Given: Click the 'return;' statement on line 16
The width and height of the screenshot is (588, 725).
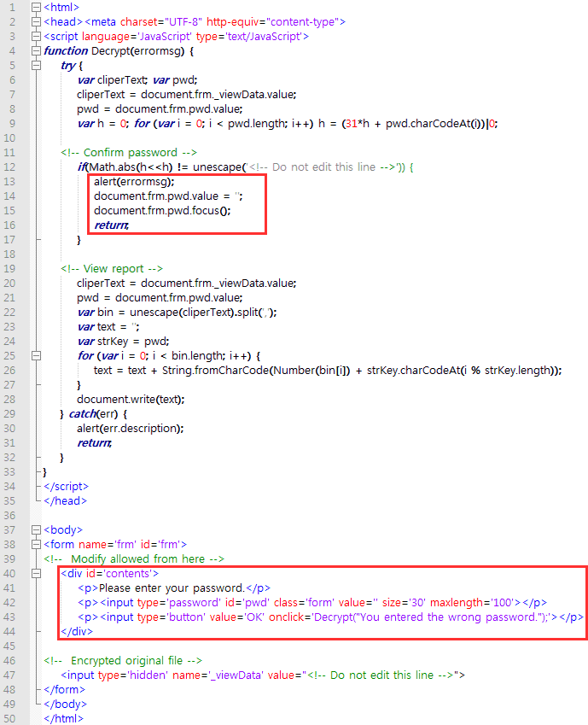Looking at the screenshot, I should [x=112, y=225].
